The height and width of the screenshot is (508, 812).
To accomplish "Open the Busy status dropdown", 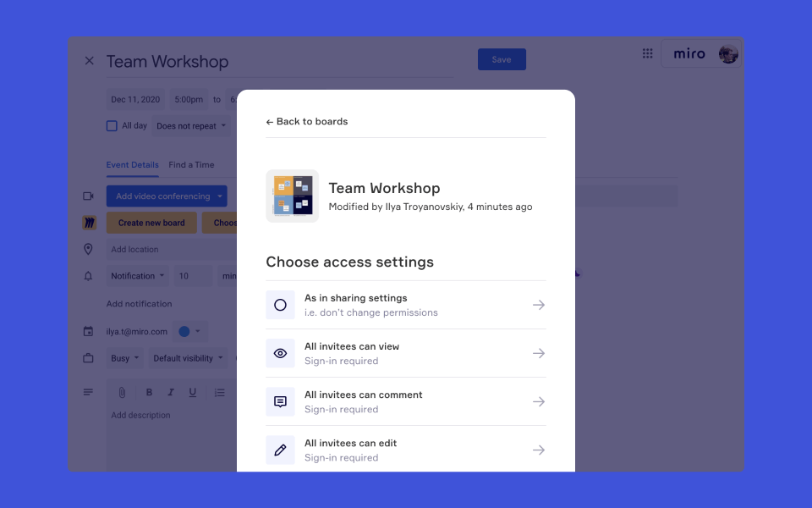I will [124, 358].
